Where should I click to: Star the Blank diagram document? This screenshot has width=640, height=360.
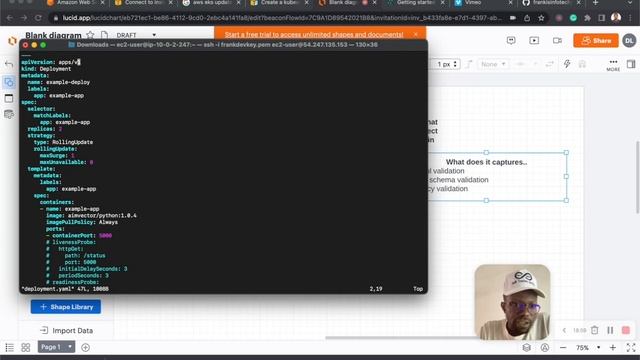(x=90, y=36)
